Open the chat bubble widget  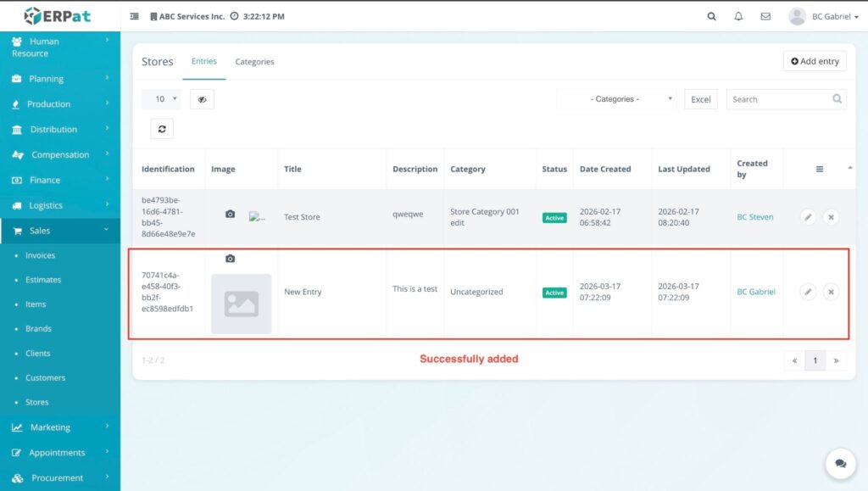coord(840,464)
